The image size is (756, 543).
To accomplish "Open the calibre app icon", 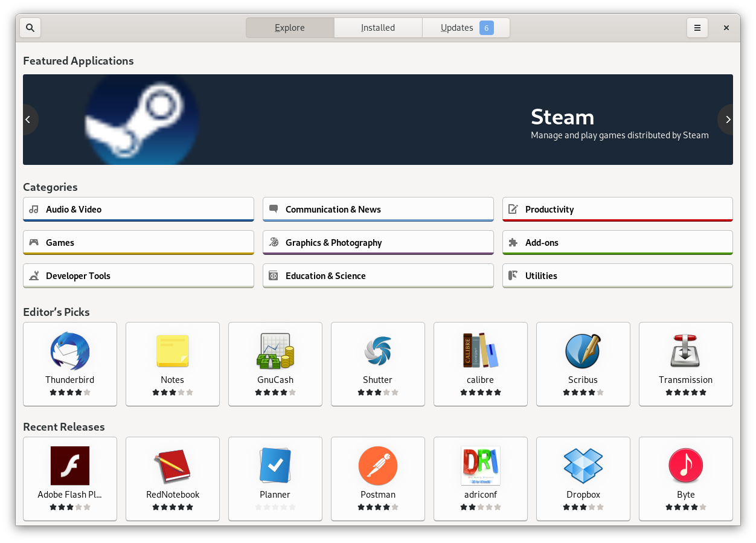I will tap(481, 351).
